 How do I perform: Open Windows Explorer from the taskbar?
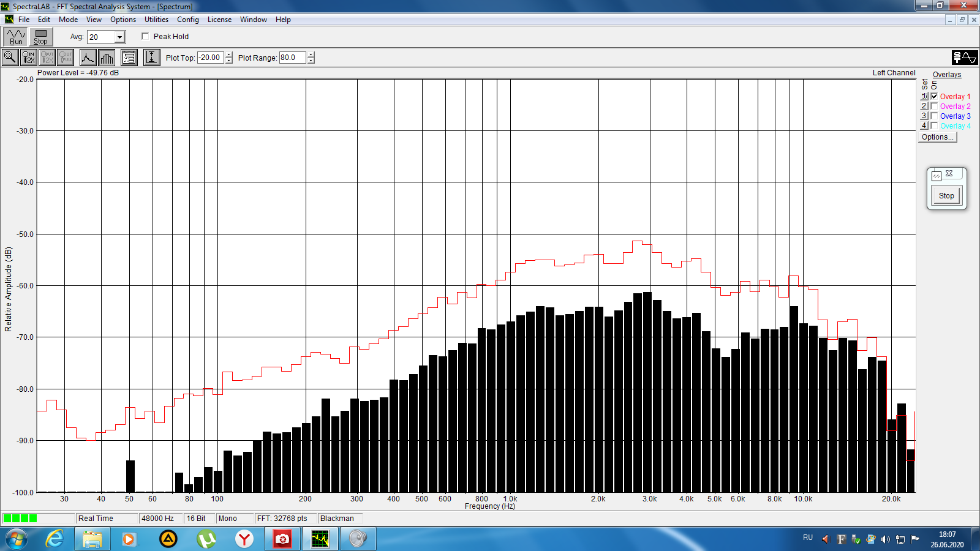[x=92, y=539]
